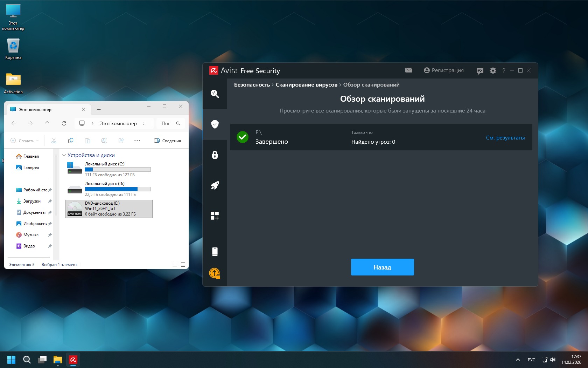Image resolution: width=588 pixels, height=368 pixels.
Task: Open Avira messages envelope icon
Action: [x=408, y=70]
